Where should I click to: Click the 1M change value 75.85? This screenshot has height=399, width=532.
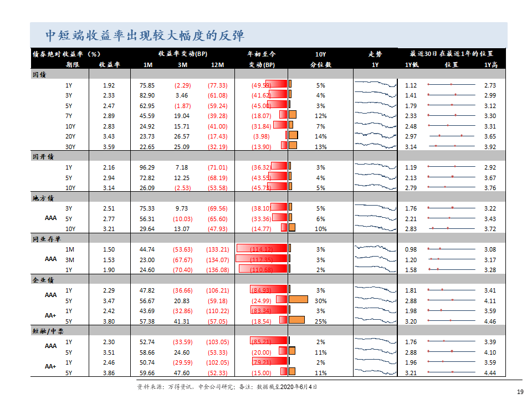pyautogui.click(x=147, y=85)
